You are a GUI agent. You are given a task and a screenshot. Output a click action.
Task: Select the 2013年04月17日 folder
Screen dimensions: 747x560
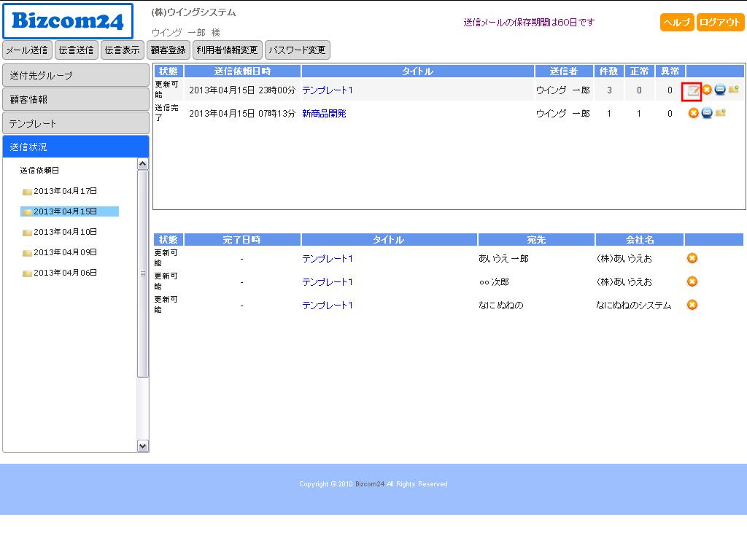(65, 191)
